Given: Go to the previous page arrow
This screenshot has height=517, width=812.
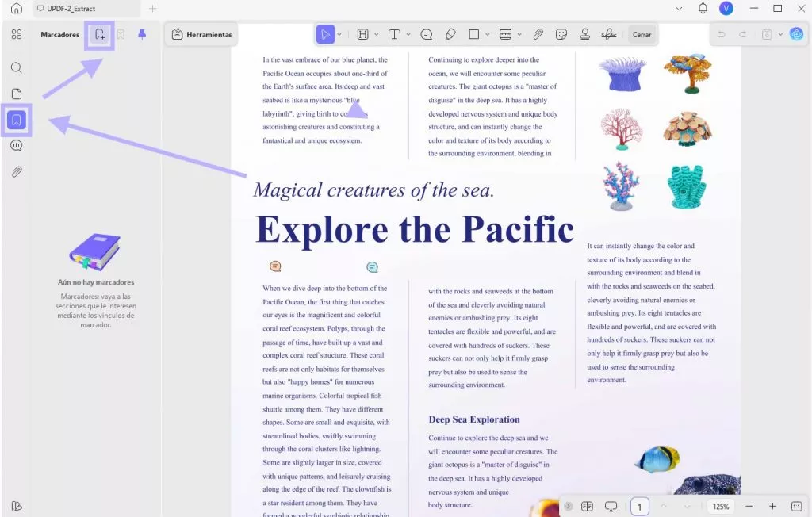Looking at the screenshot, I should click(x=664, y=506).
